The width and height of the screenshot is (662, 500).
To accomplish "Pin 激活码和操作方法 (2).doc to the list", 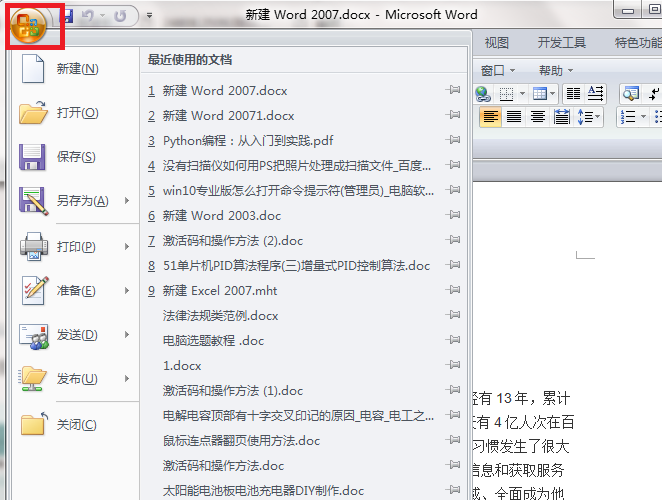I will click(453, 240).
